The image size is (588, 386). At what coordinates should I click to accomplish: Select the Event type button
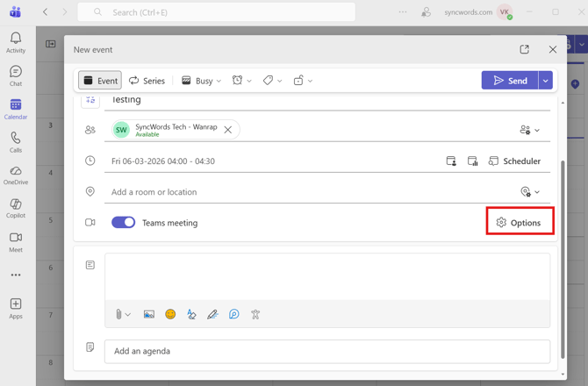click(100, 81)
